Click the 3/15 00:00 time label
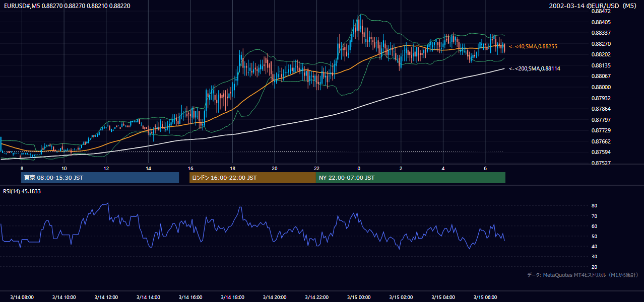The image size is (644, 302). (359, 297)
